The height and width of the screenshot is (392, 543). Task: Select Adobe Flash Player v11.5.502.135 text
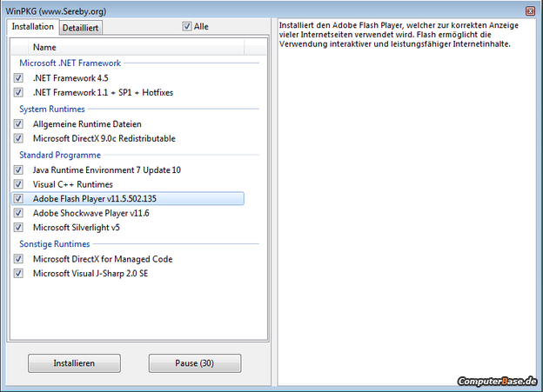pos(95,199)
